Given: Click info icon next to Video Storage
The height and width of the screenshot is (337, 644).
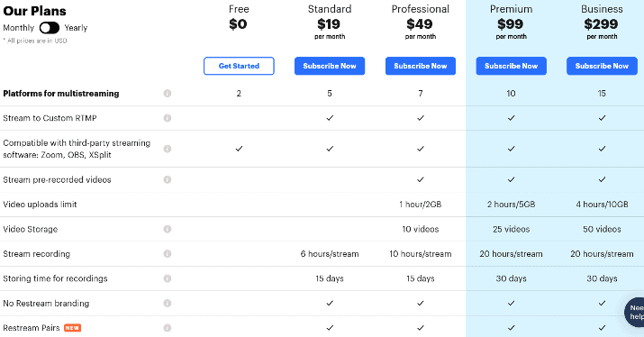Looking at the screenshot, I should tap(168, 229).
